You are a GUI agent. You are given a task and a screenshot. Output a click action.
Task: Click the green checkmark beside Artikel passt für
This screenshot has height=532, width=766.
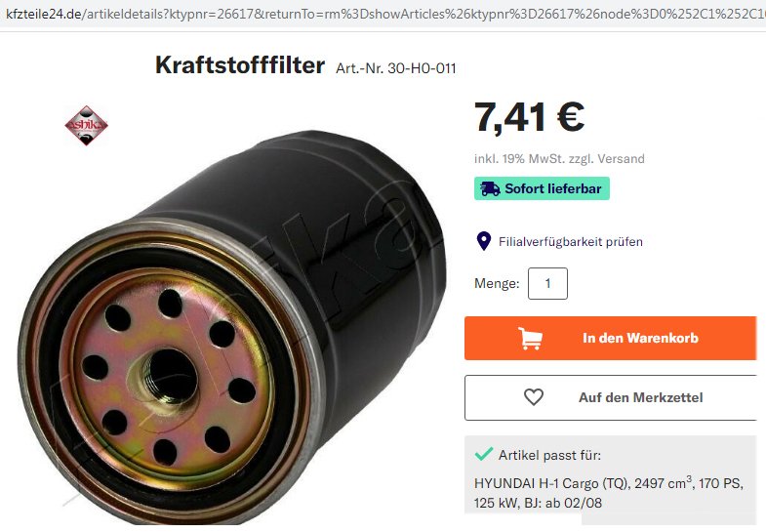click(x=484, y=455)
